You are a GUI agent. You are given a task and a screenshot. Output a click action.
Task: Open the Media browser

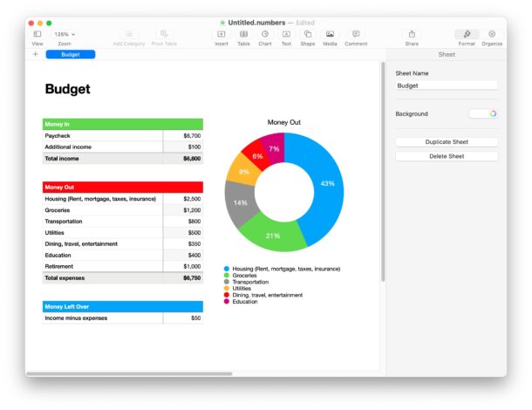point(330,34)
